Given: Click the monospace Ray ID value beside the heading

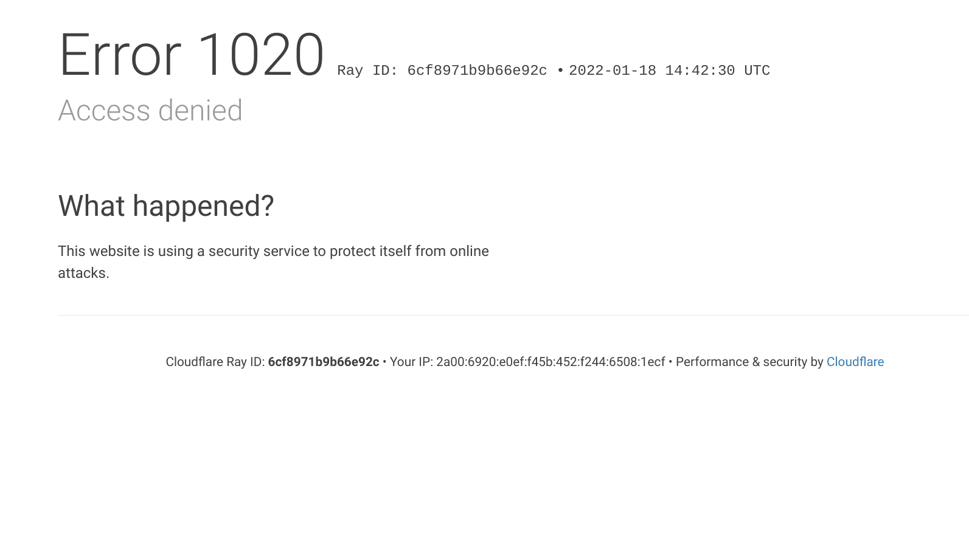Looking at the screenshot, I should 477,71.
